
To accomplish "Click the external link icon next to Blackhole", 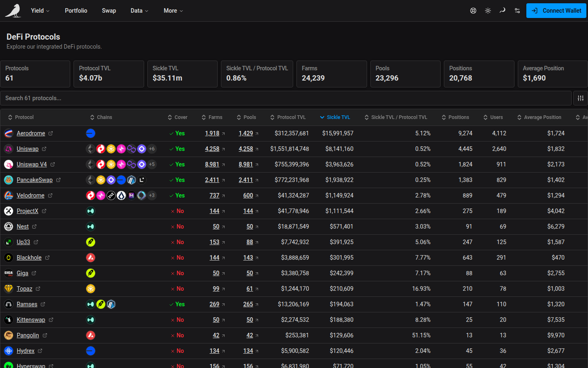I will click(x=47, y=258).
